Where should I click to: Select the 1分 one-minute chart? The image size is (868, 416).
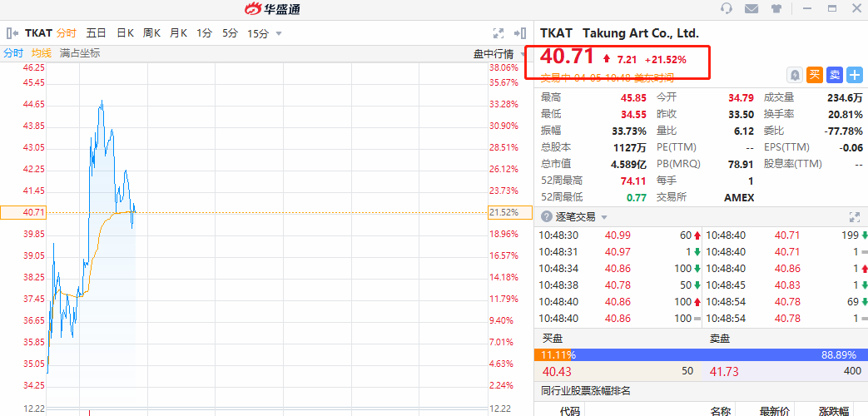click(x=204, y=33)
